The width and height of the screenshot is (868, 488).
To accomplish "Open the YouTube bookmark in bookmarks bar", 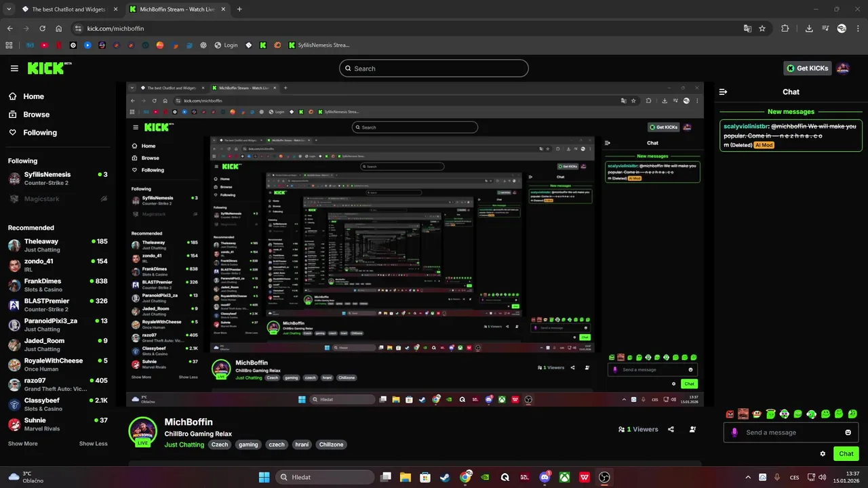I will tap(45, 45).
